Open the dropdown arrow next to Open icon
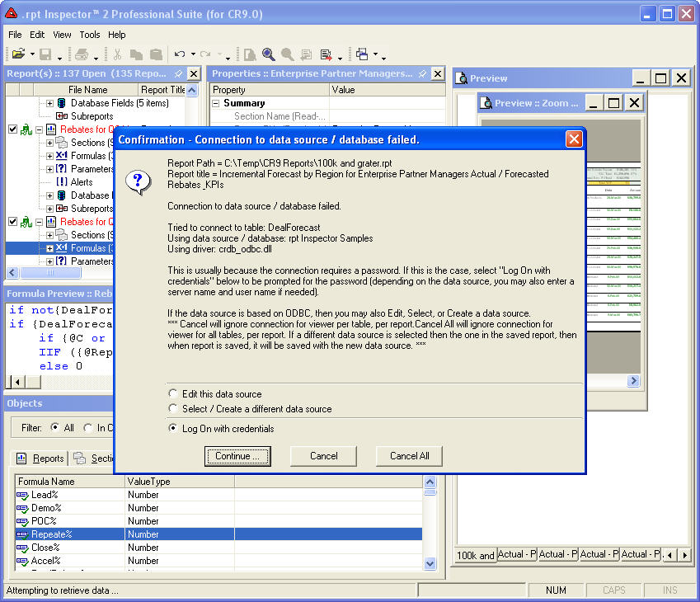The image size is (700, 602). click(x=32, y=54)
